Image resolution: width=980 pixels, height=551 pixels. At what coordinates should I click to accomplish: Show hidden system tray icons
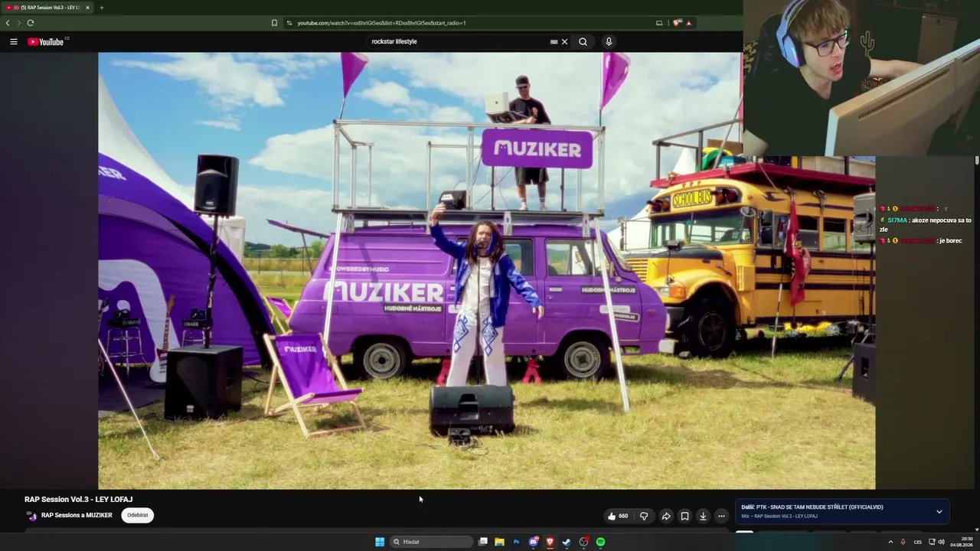(x=890, y=542)
